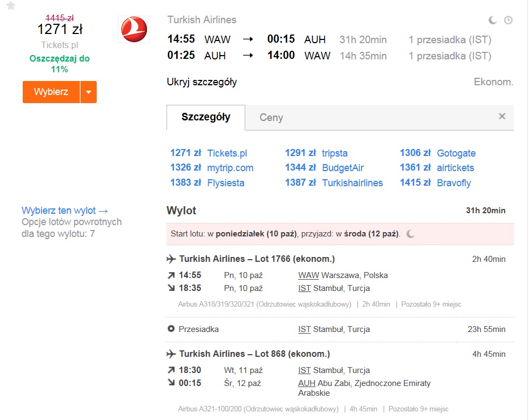Mark the flight with the favorite star
529x420 pixels.
(11, 6)
